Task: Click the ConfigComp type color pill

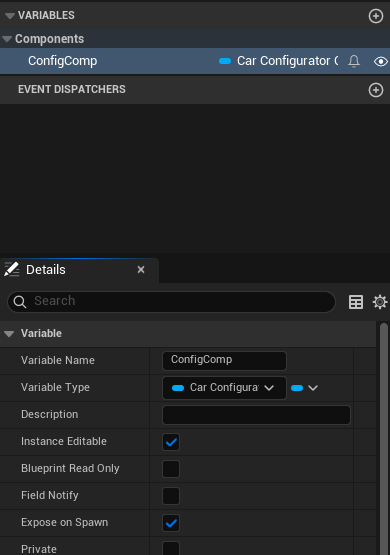Action: coord(225,61)
